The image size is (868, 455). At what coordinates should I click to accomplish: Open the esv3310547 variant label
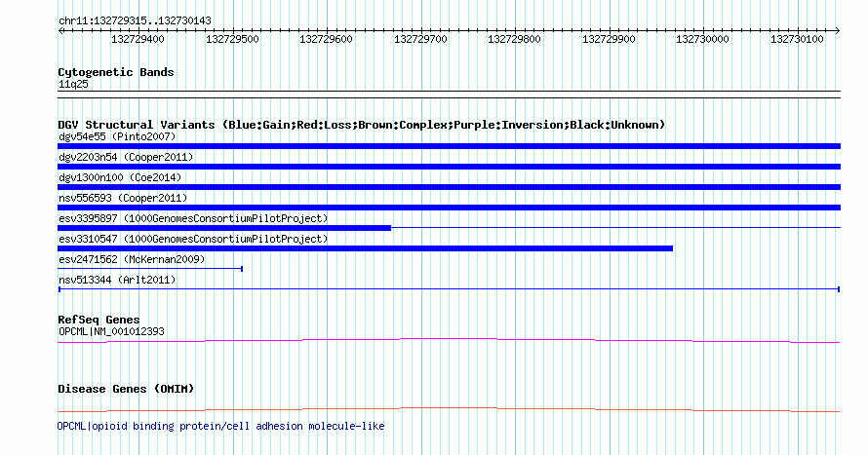[193, 239]
